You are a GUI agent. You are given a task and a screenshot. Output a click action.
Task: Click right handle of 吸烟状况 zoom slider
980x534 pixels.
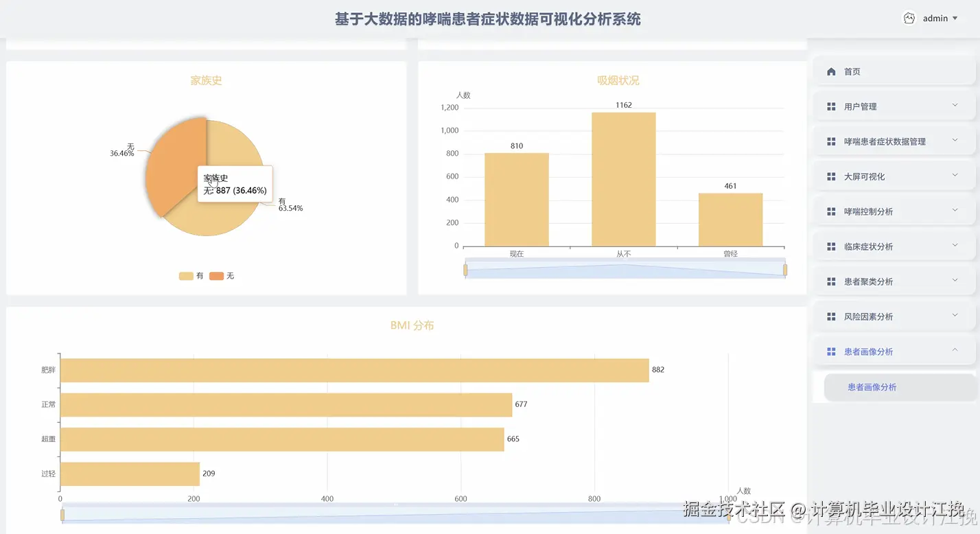pos(785,270)
